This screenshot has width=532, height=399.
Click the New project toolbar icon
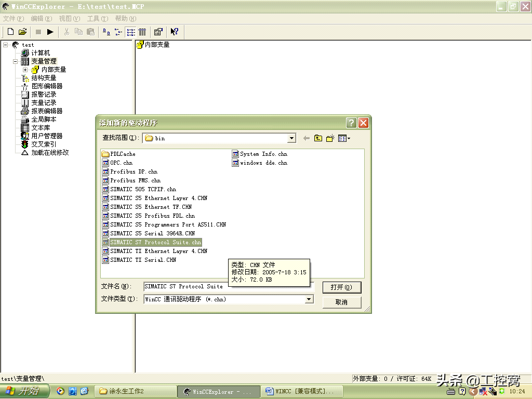pos(10,32)
